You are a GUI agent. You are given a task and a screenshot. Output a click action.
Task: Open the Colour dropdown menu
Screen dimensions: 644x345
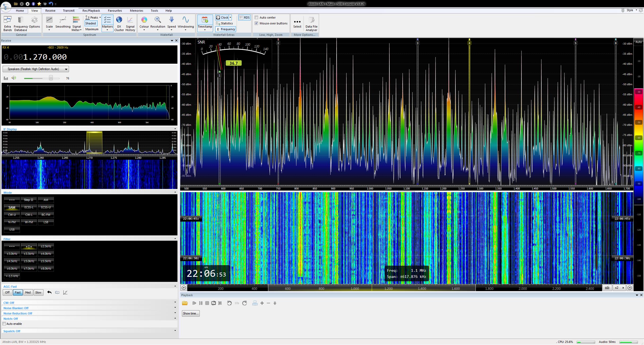tap(144, 30)
